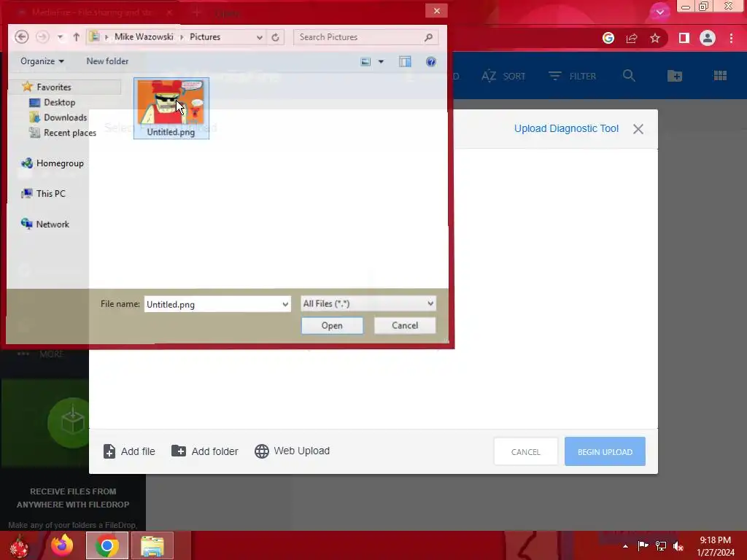Refresh the Pictures folder
The image size is (747, 560).
(x=275, y=37)
